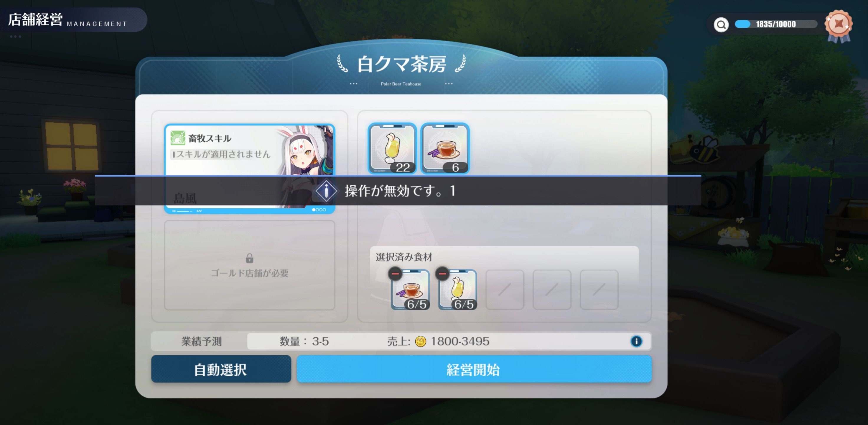Screen dimensions: 868x425
Task: Click the gold coin sales icon
Action: point(420,341)
